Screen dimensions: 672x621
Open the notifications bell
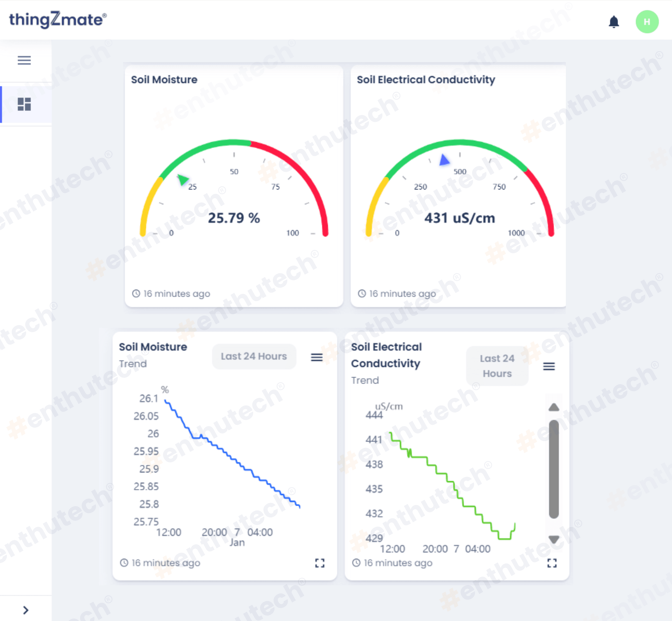click(x=614, y=22)
